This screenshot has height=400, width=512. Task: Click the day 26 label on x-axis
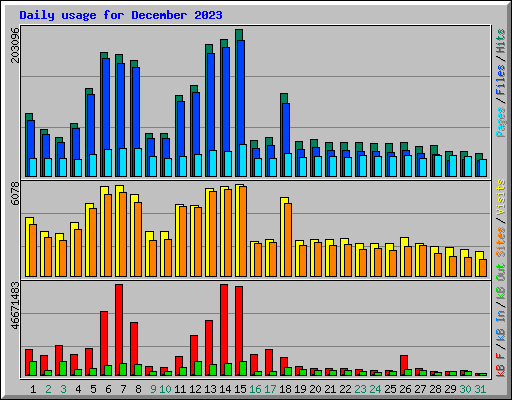pyautogui.click(x=405, y=389)
